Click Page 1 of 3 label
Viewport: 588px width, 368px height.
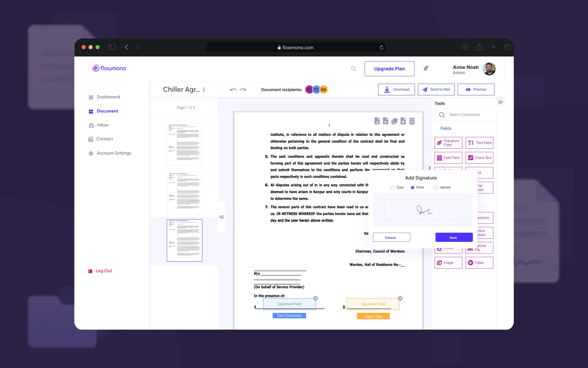(x=186, y=108)
